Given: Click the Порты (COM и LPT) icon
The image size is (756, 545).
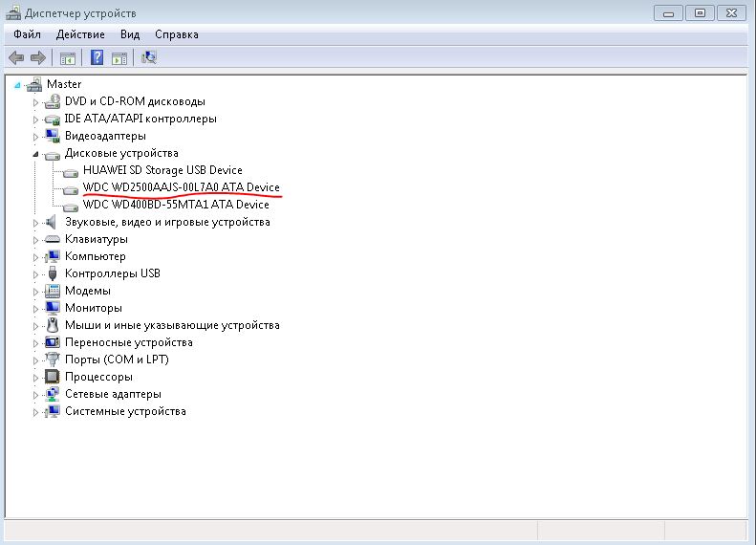Looking at the screenshot, I should coord(52,360).
